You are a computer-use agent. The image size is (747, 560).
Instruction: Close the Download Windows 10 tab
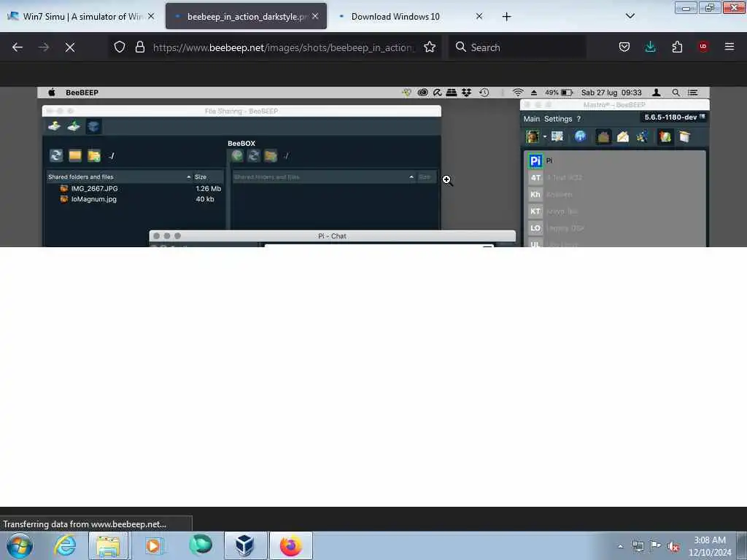coord(479,16)
